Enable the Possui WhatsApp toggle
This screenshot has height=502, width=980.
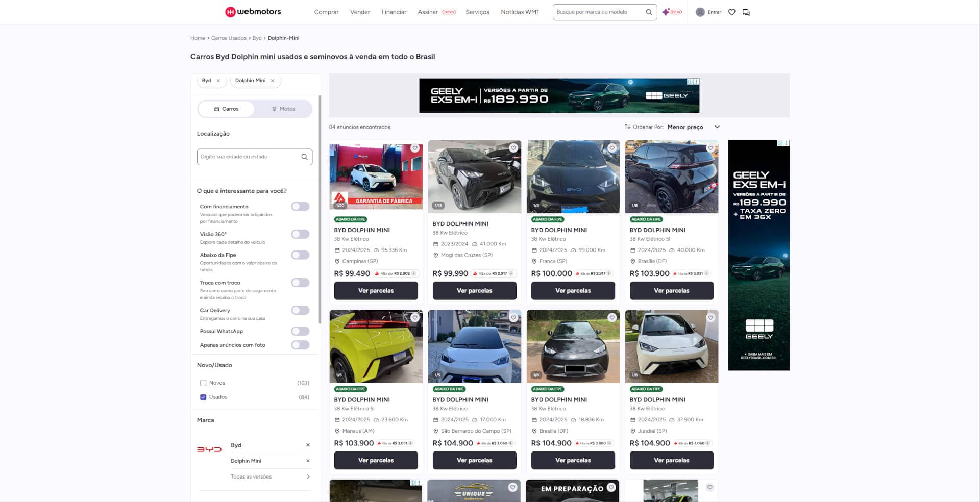[300, 331]
